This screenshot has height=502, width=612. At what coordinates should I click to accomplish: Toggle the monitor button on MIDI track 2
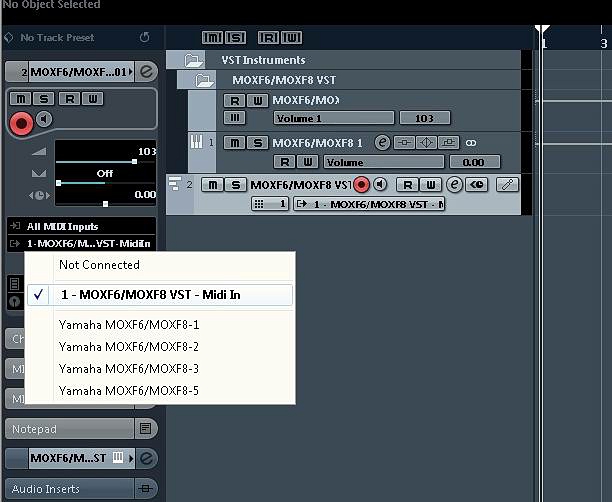tap(380, 185)
